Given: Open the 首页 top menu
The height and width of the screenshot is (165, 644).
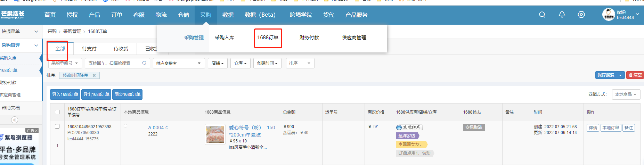Looking at the screenshot, I should click(x=50, y=15).
